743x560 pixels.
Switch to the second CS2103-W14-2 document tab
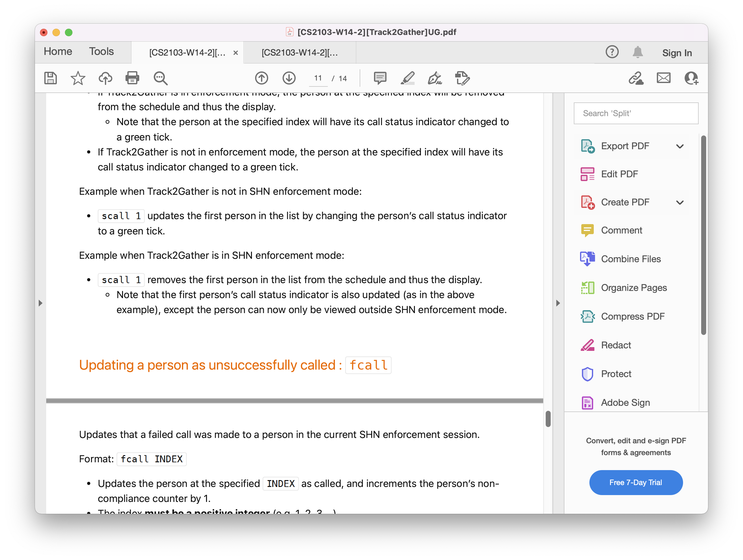point(299,53)
